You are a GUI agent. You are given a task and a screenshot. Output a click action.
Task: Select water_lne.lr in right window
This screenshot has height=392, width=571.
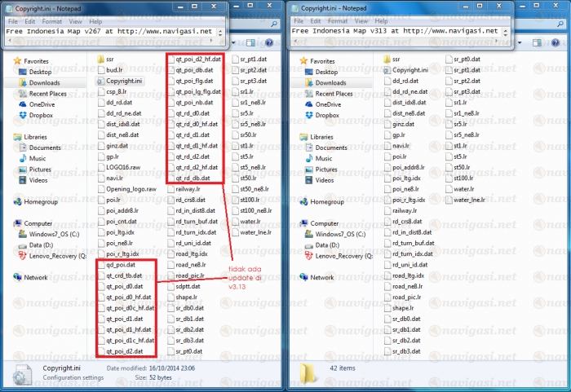pos(473,199)
